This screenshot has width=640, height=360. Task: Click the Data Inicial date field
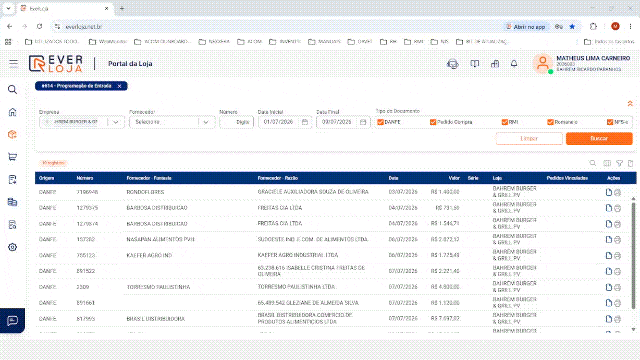tap(285, 122)
